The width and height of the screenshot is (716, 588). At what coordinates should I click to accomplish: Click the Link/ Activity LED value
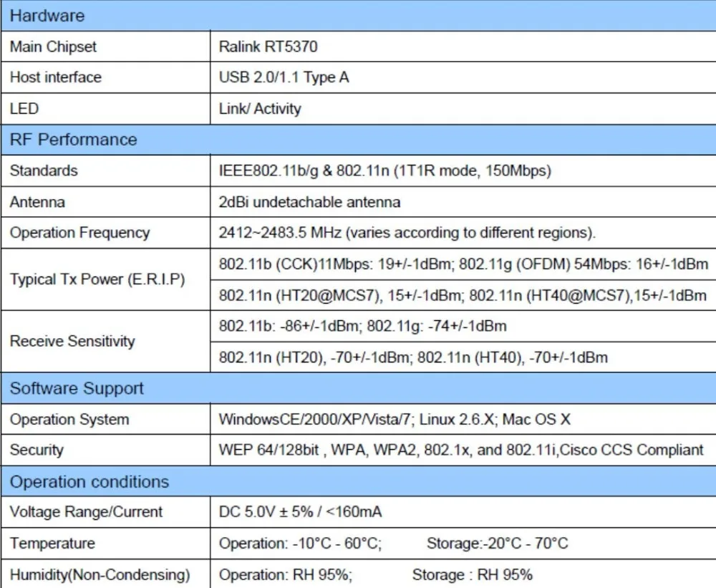pos(260,109)
